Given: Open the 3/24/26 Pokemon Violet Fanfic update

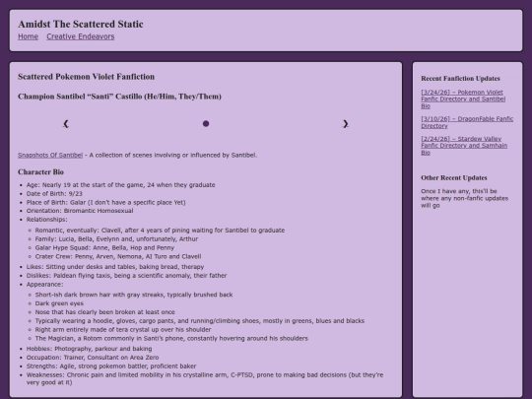Looking at the screenshot, I should 463,100.
